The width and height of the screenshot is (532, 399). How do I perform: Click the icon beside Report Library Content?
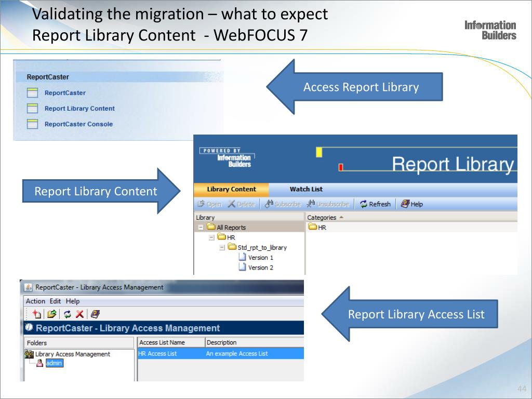[x=32, y=108]
